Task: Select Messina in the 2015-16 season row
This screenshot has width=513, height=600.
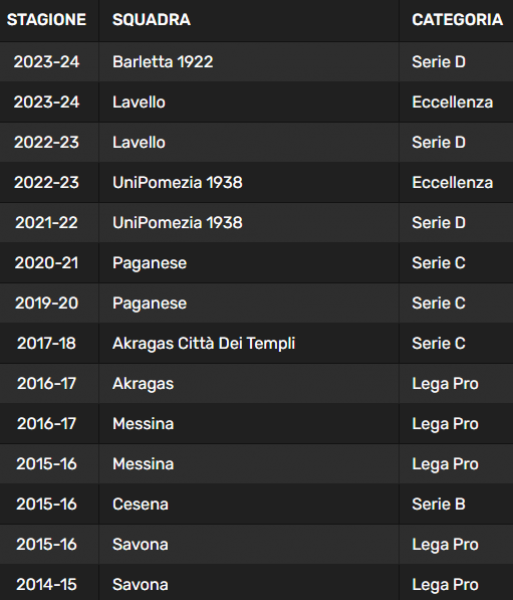Action: click(143, 464)
